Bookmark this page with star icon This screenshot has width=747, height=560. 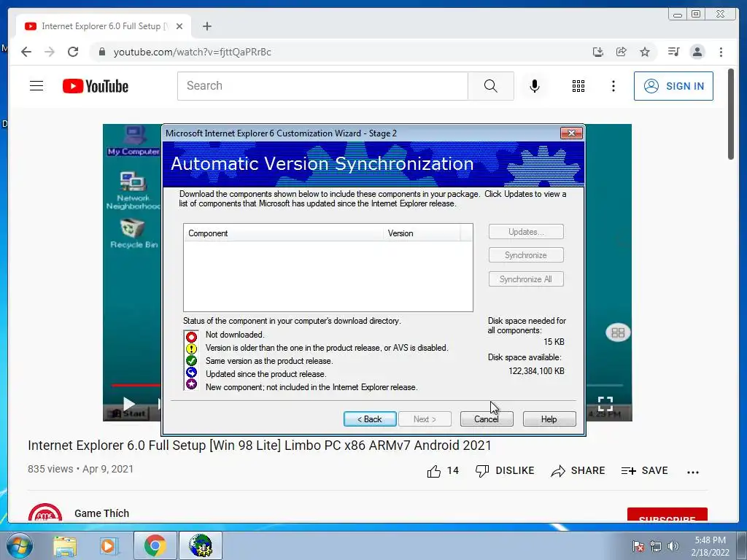click(x=645, y=52)
